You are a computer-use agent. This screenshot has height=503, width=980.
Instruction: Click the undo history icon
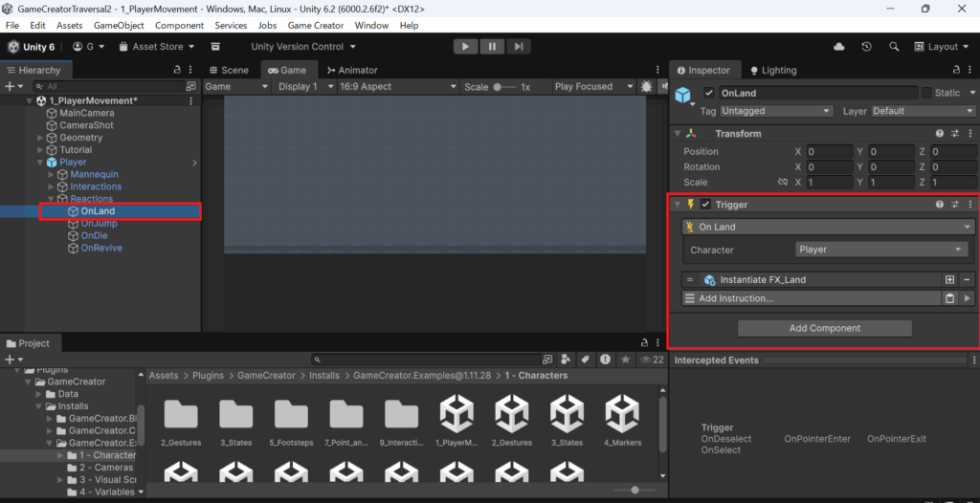click(x=866, y=46)
